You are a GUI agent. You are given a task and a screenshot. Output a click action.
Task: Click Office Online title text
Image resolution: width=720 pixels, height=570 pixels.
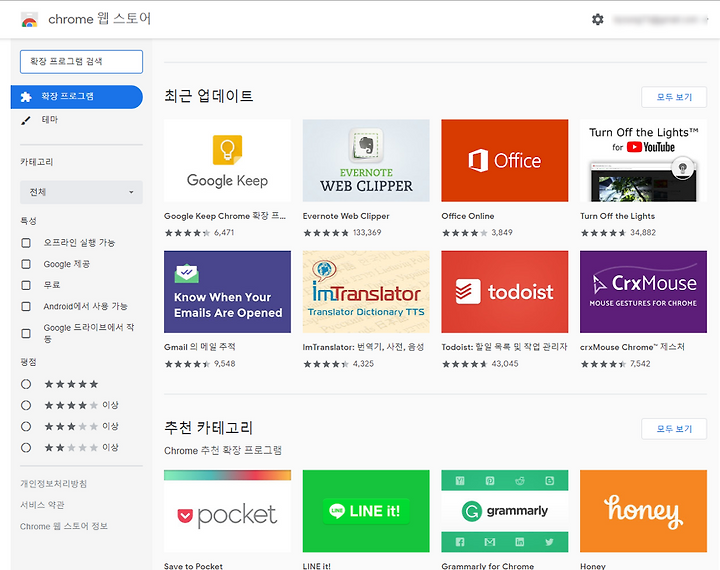click(467, 216)
